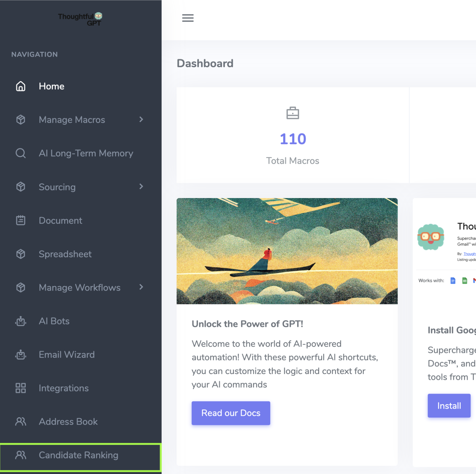Image resolution: width=476 pixels, height=474 pixels.
Task: Click the Candidate Ranking people icon
Action: pyautogui.click(x=21, y=455)
